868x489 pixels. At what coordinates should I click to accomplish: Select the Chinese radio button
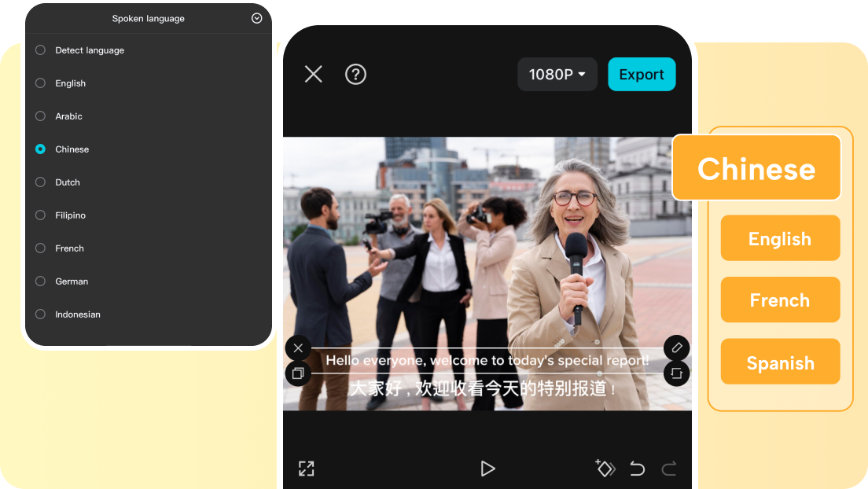40,149
